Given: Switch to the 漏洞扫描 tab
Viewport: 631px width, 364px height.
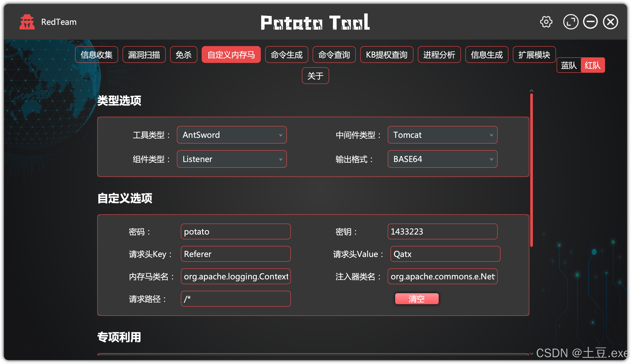Looking at the screenshot, I should click(x=144, y=55).
